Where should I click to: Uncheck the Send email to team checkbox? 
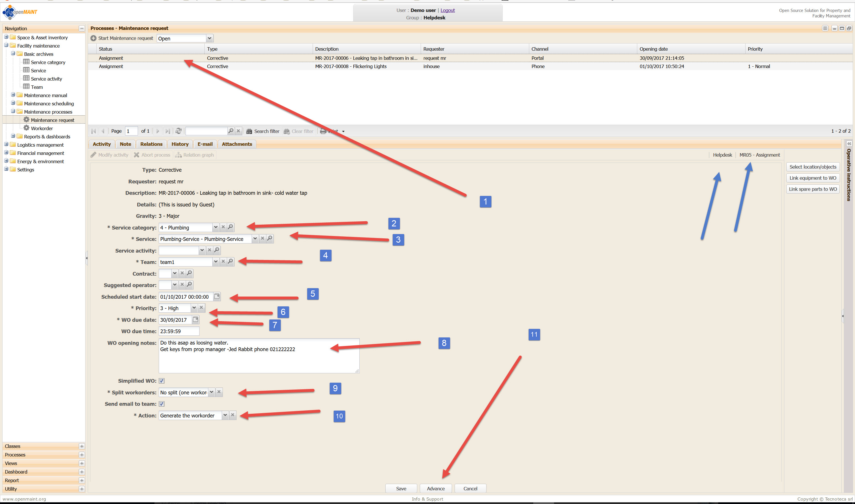162,404
